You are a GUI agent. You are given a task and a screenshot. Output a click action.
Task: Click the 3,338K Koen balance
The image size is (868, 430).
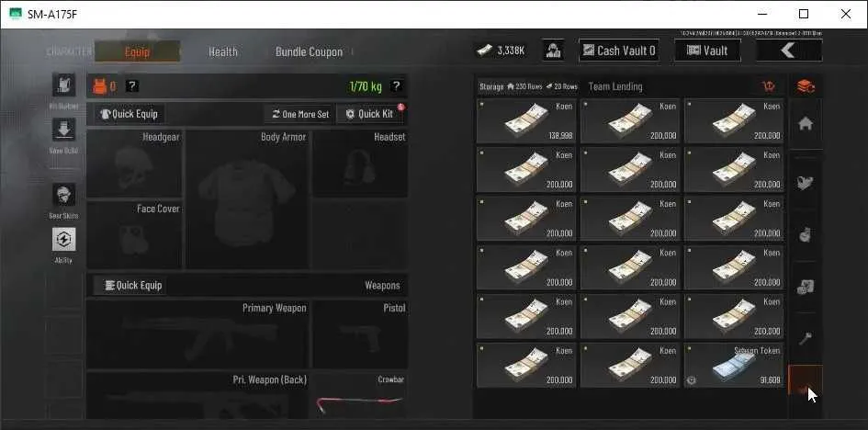pyautogui.click(x=501, y=51)
